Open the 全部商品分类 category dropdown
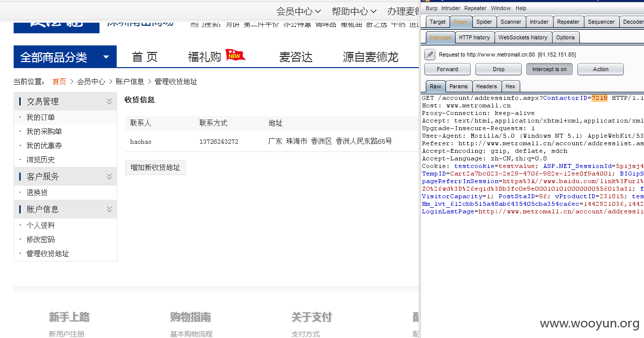The width and height of the screenshot is (644, 338). [65, 57]
